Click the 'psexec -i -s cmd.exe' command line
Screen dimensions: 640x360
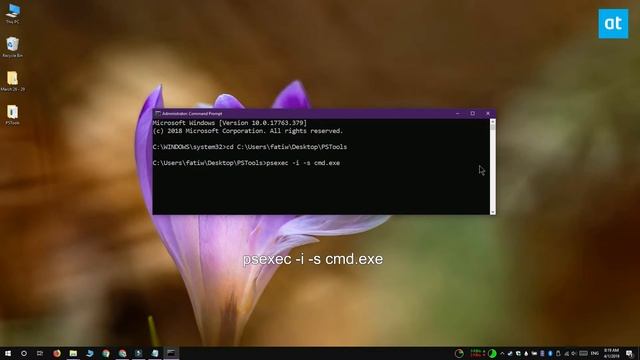click(x=303, y=163)
